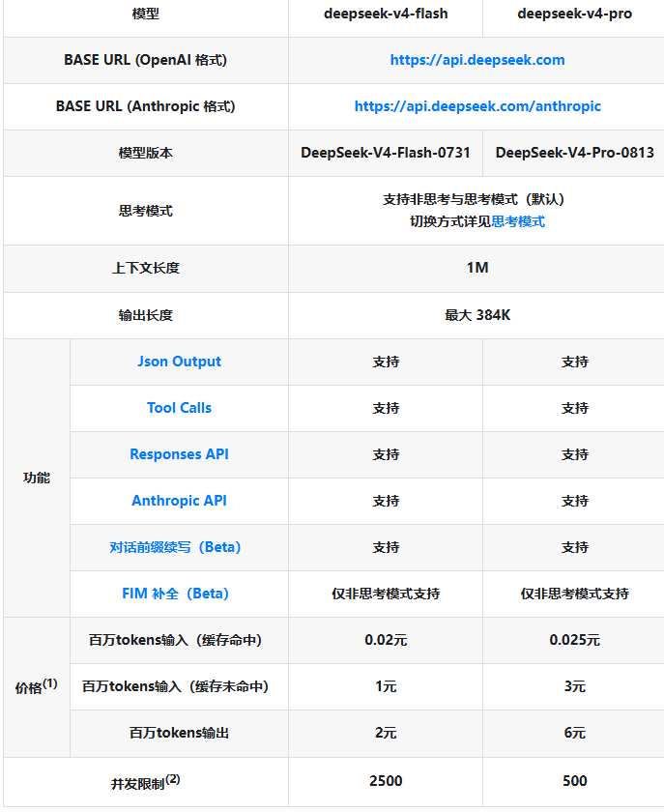664x812 pixels.
Task: Open the FIM 补全 (Beta) link
Action: (175, 594)
